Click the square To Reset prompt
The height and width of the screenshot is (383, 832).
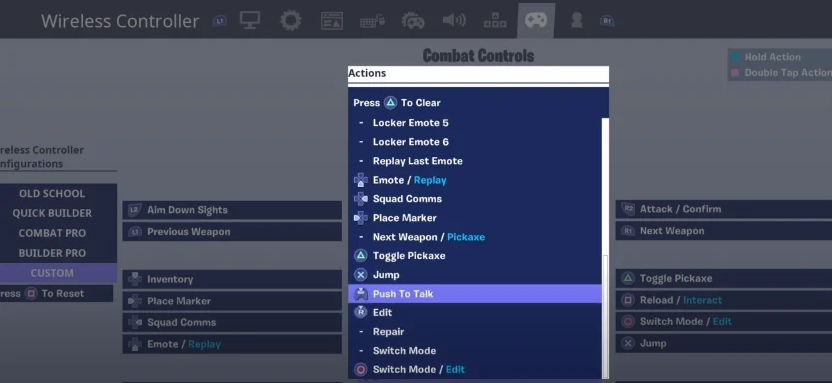coord(55,293)
